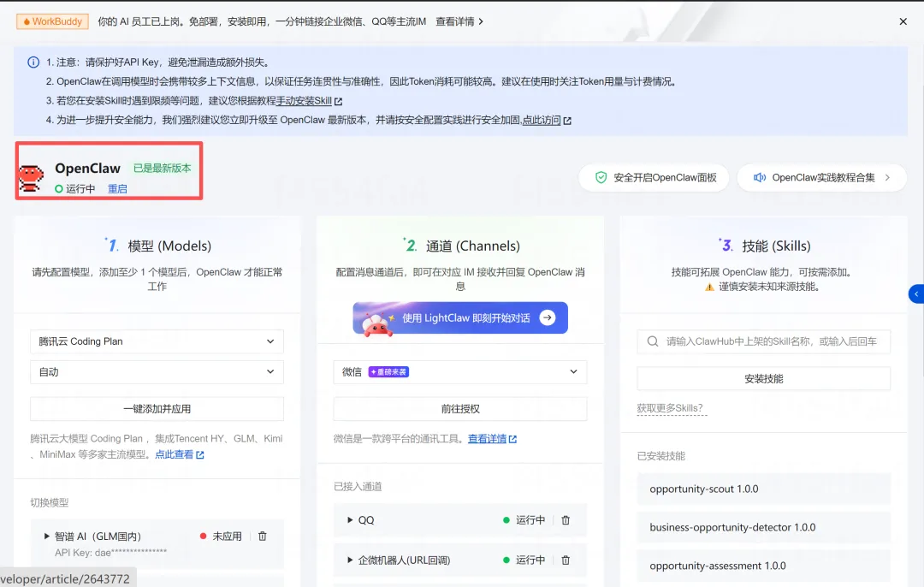This screenshot has width=924, height=587.
Task: Click 已安装技能 label
Action: 661,456
